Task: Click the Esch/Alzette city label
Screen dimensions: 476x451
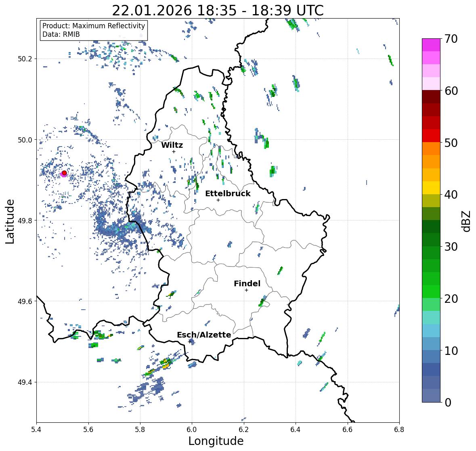Action: tap(204, 335)
